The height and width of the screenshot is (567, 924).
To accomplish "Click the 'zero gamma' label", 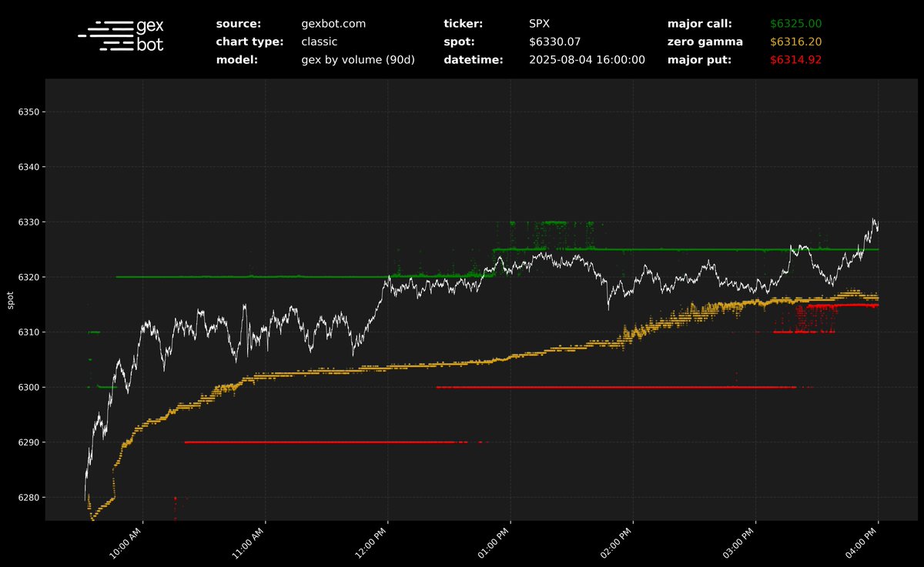I will pos(705,42).
